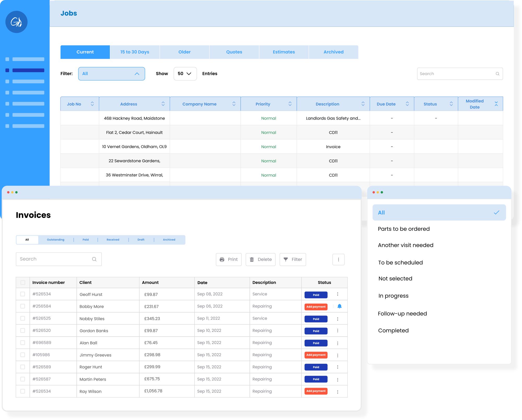Click the bell icon on Bobby More's row
This screenshot has width=522, height=420.
(339, 306)
